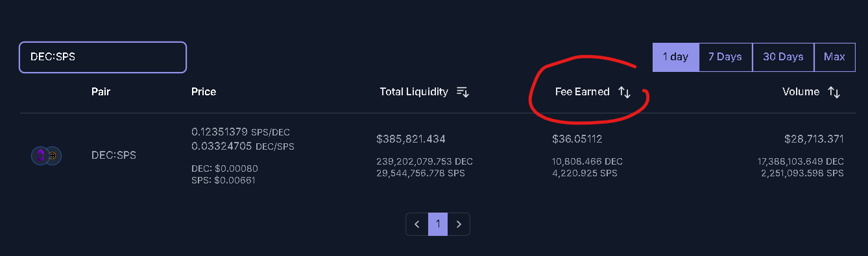Switch to 30 Days timeframe

(x=783, y=57)
